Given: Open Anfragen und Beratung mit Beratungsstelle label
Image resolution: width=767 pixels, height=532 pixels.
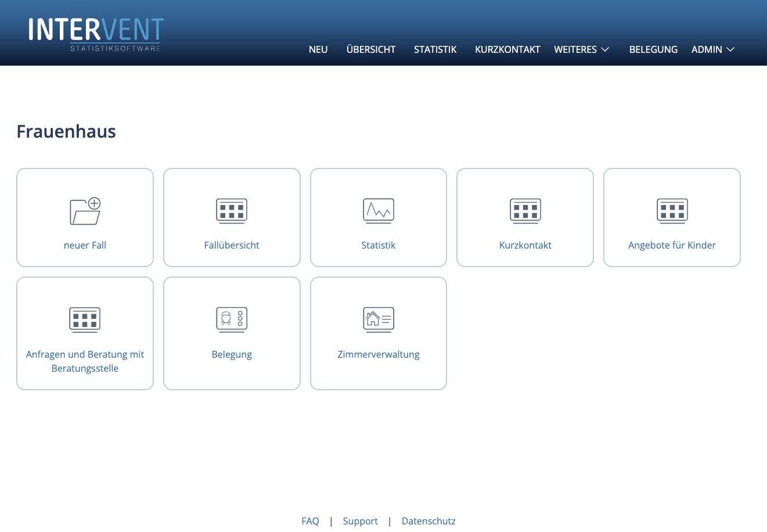Looking at the screenshot, I should coord(85,361).
